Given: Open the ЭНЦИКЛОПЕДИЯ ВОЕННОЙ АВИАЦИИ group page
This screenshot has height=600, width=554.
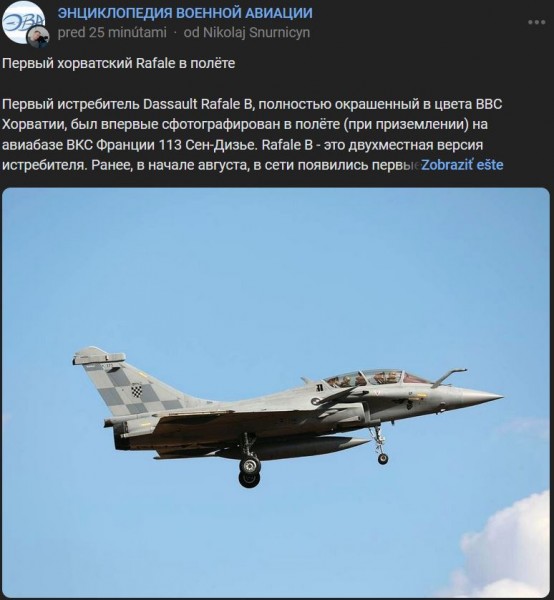Looking at the screenshot, I should coord(185,13).
